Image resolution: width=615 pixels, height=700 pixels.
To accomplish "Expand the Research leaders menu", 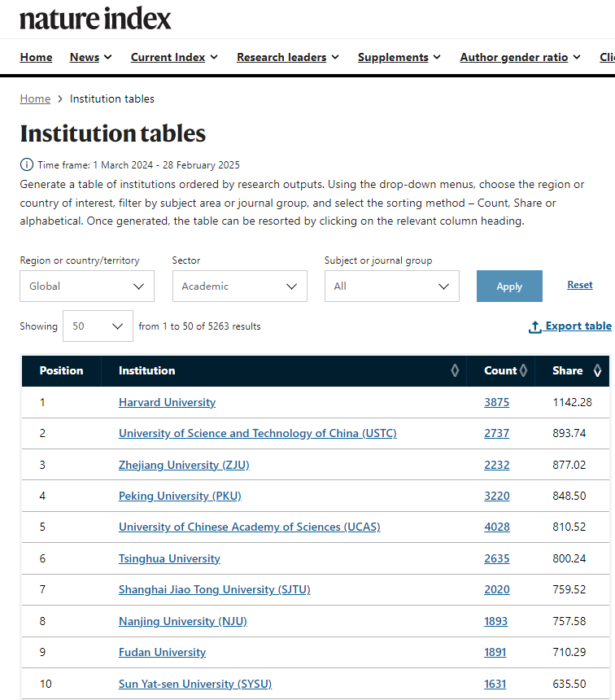I will pos(288,57).
